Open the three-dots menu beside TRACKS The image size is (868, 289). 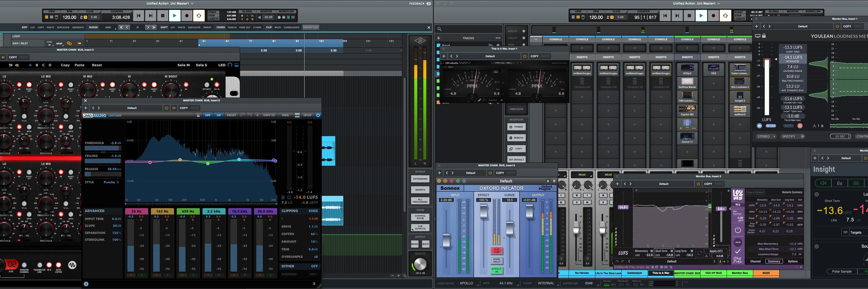498,38
